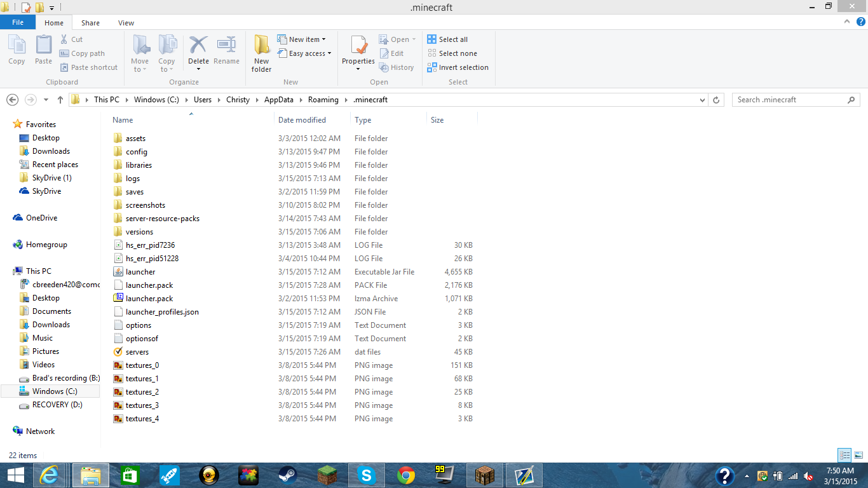Click Select none in the ribbon

coord(452,53)
